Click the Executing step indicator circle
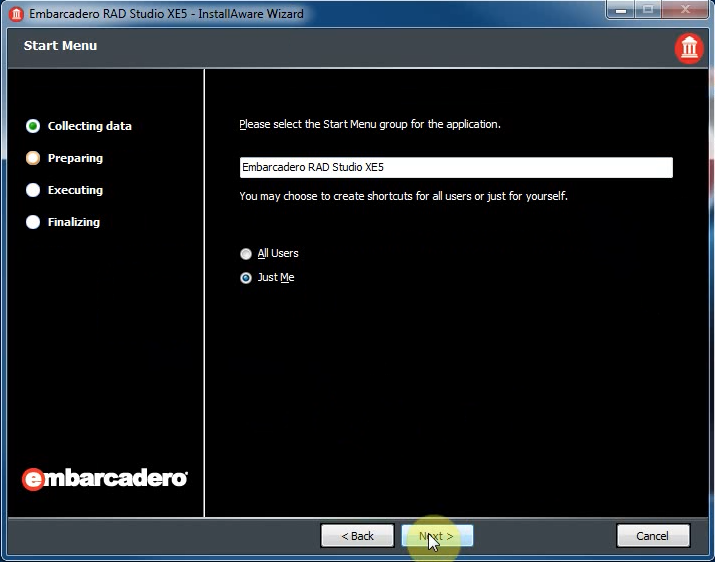The image size is (715, 562). (33, 190)
